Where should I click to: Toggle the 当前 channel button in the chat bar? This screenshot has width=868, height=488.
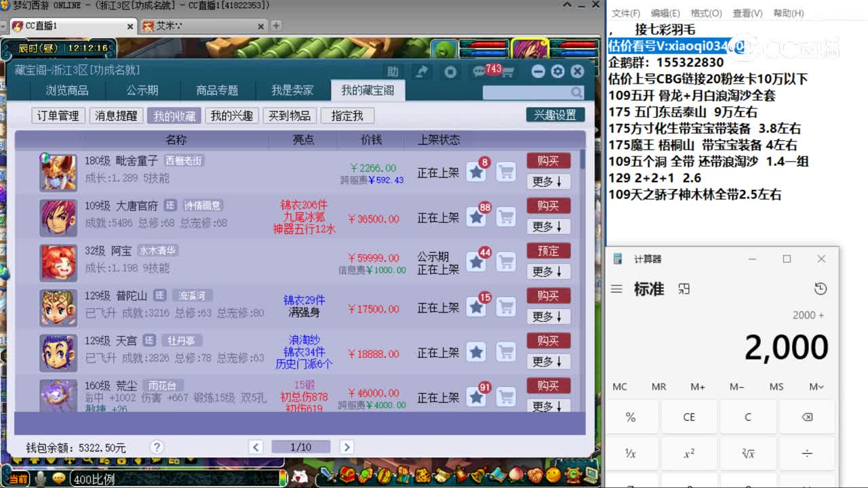coord(18,477)
